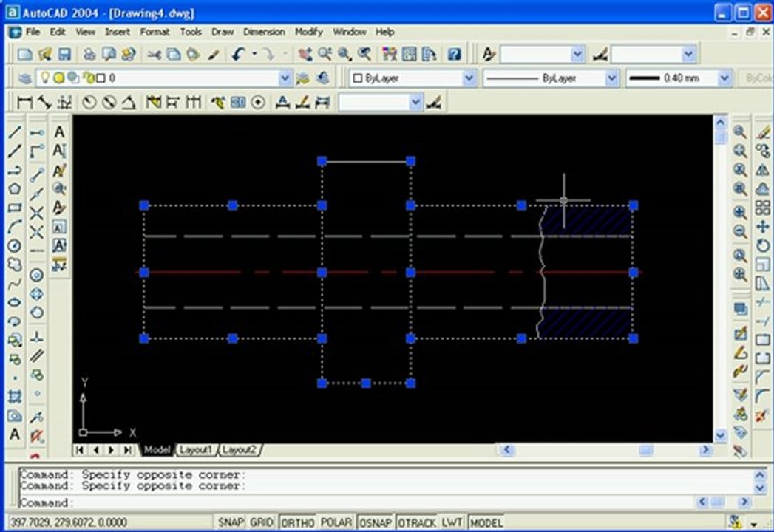
Task: Open the layer list dropdown
Action: click(x=285, y=78)
